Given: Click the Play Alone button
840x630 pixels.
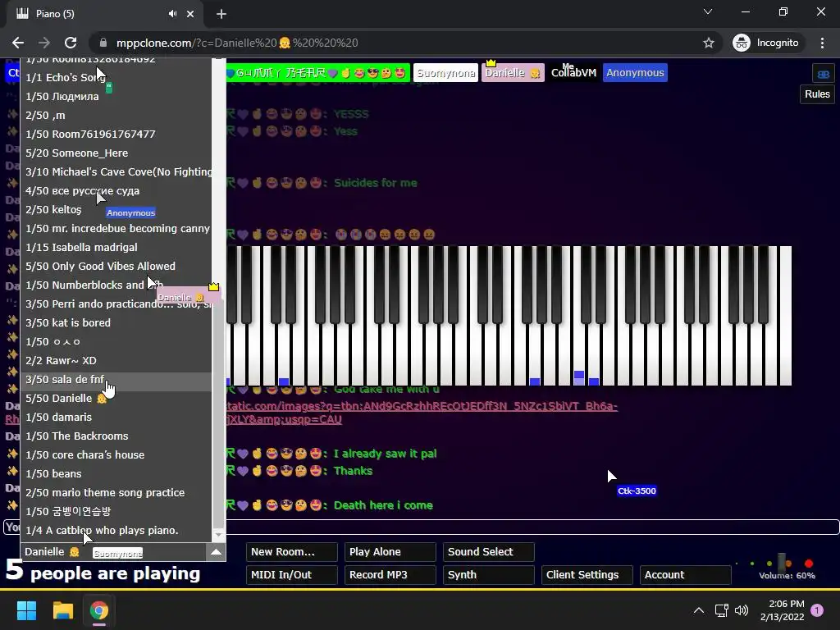Looking at the screenshot, I should (390, 552).
